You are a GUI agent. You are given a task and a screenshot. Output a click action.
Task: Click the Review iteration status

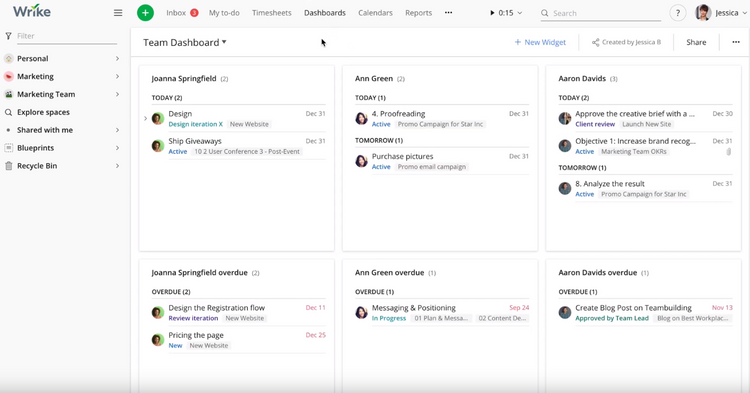tap(193, 318)
